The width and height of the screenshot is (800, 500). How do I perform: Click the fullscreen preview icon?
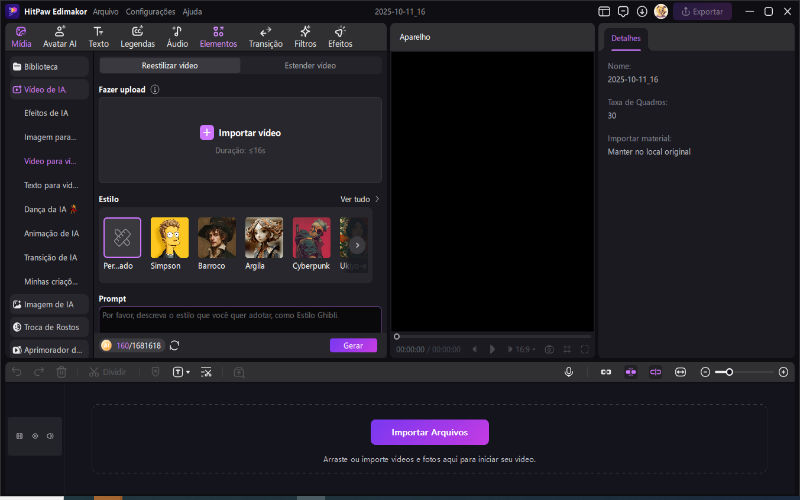[585, 349]
